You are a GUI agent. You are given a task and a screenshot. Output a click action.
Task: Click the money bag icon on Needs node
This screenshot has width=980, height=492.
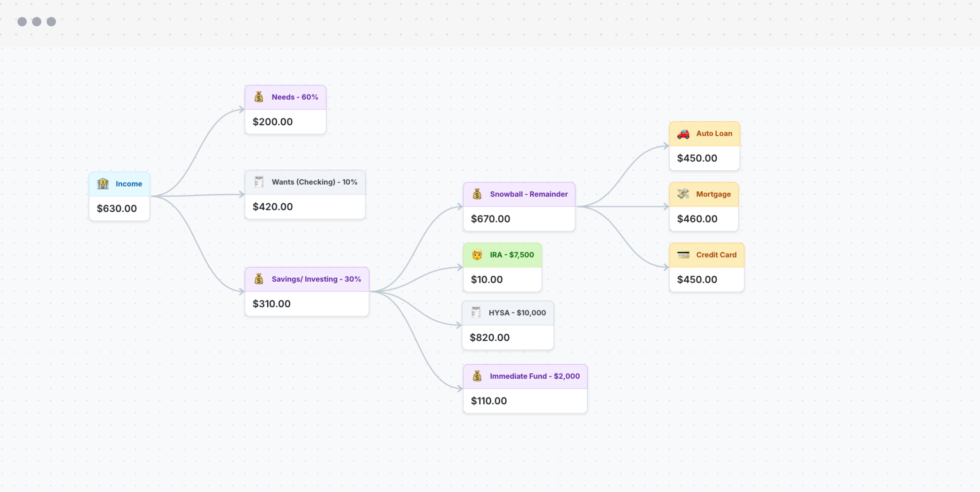click(x=259, y=97)
